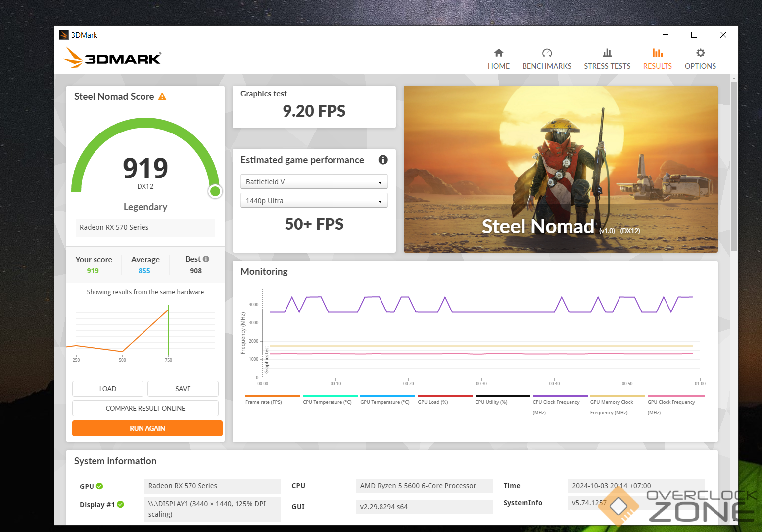762x532 pixels.
Task: Open the Battlefield V game dropdown
Action: coord(314,182)
